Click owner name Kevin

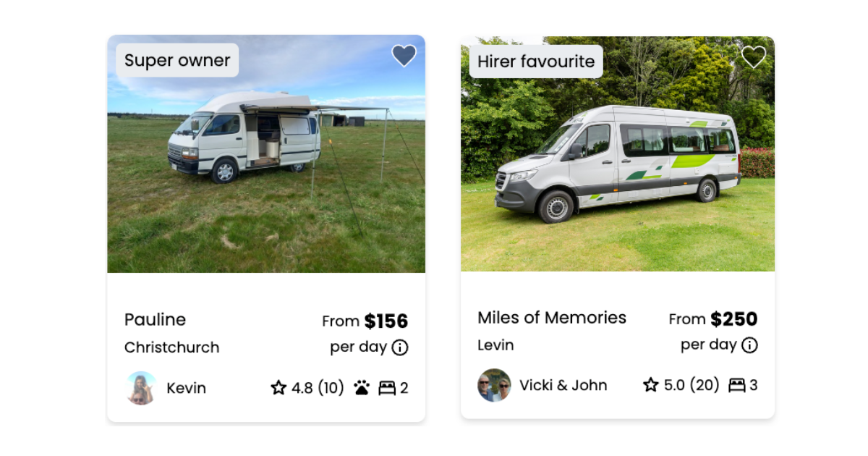[186, 389]
